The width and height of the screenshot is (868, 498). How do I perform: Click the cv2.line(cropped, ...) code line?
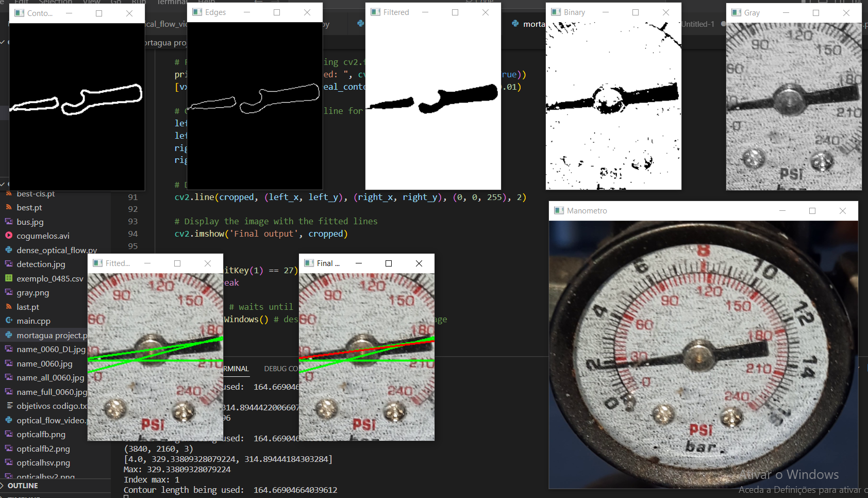350,197
